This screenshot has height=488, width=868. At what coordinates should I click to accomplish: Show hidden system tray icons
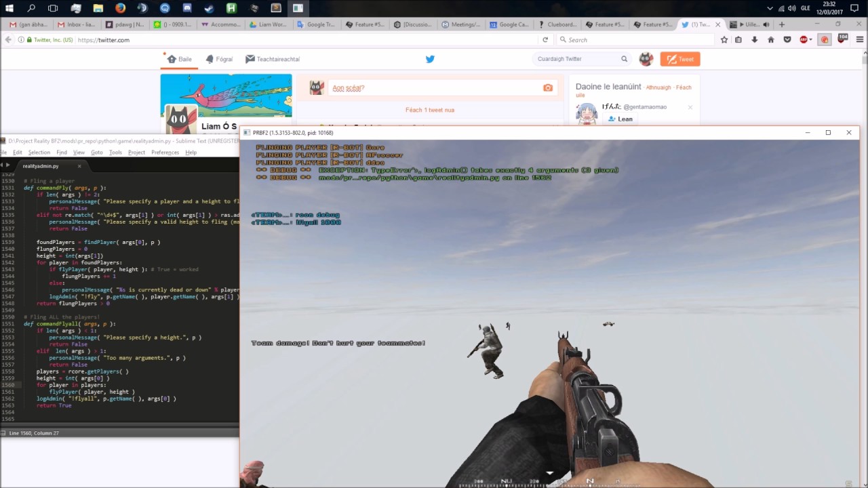(770, 8)
